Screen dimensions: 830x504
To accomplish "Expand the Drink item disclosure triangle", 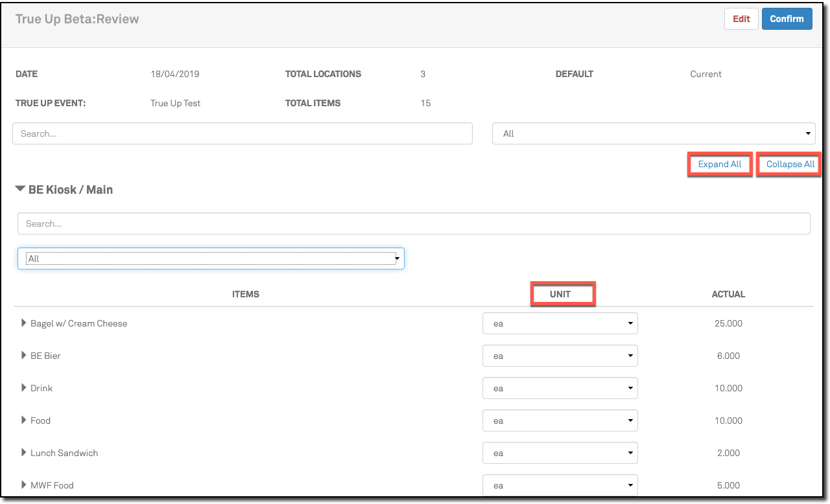I will (24, 388).
